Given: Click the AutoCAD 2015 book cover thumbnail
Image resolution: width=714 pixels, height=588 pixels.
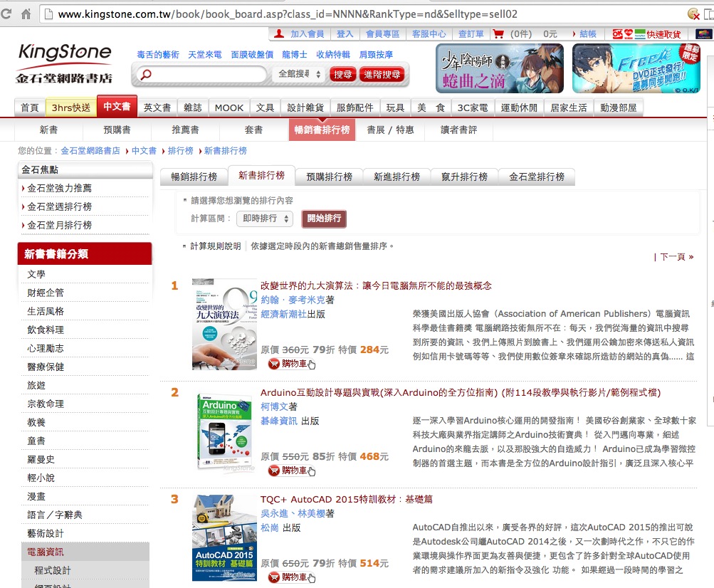Looking at the screenshot, I should (224, 538).
